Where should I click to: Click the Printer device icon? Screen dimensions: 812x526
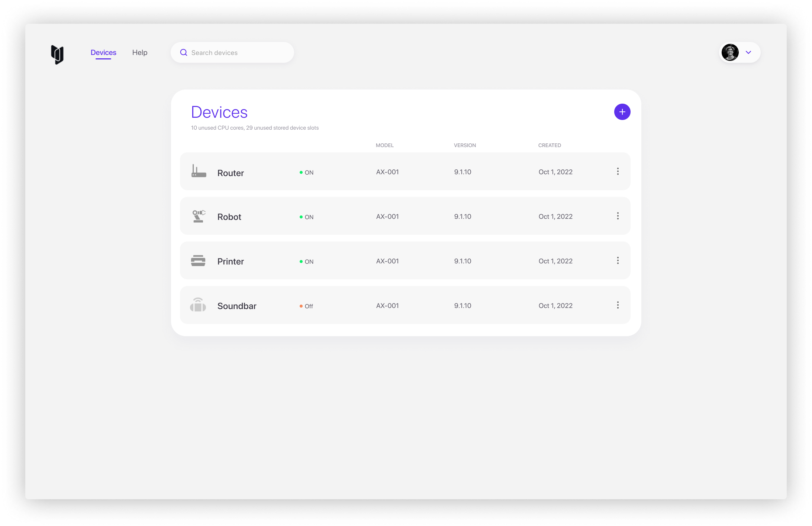198,261
